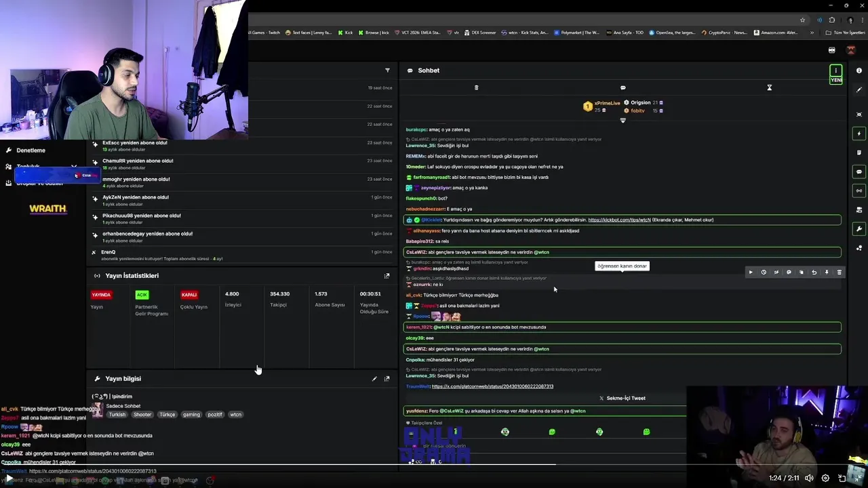Expand the leaderboard arrow below xPrimeLive
Screen dimensions: 868x488
[x=623, y=120]
